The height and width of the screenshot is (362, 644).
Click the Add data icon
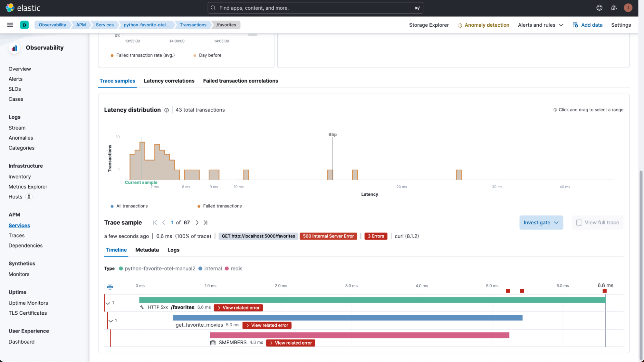click(576, 25)
